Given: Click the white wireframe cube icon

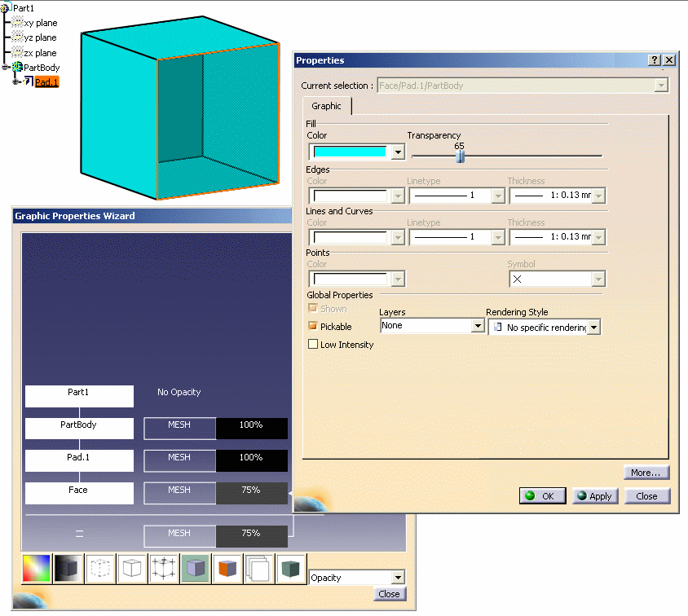Looking at the screenshot, I should click(x=132, y=568).
